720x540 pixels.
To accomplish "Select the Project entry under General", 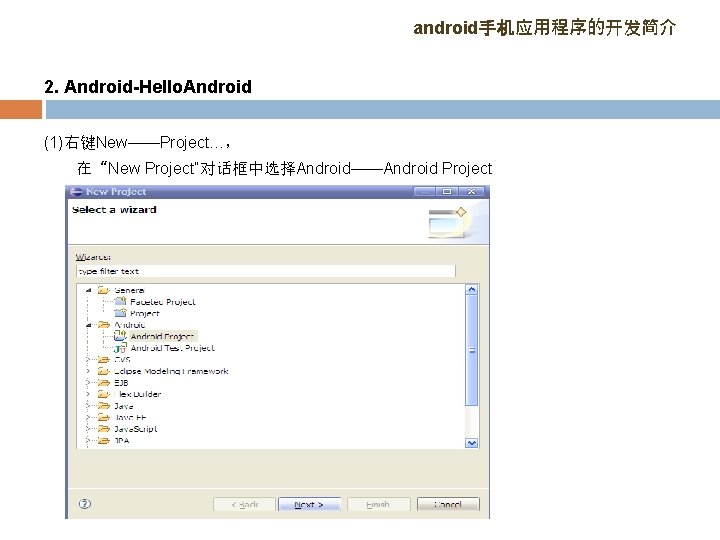I will [145, 313].
